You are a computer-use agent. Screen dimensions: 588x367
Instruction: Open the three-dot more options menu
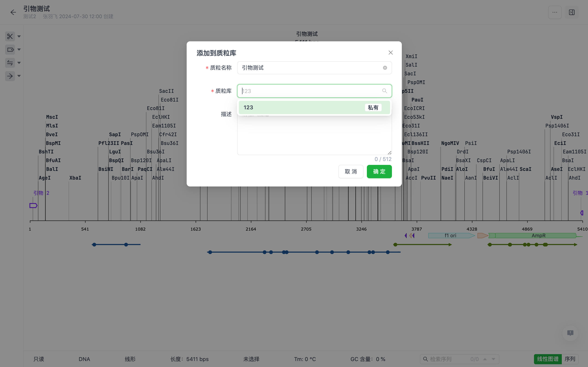point(554,12)
